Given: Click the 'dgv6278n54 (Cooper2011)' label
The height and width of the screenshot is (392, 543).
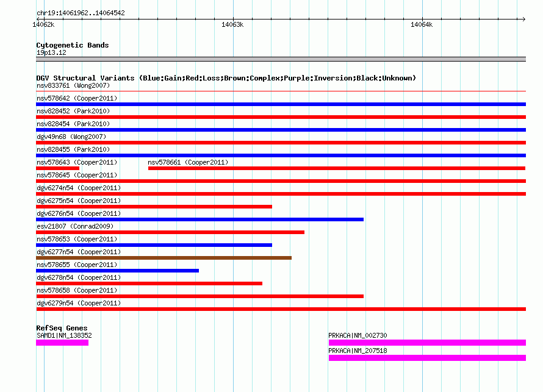Looking at the screenshot, I should [79, 277].
